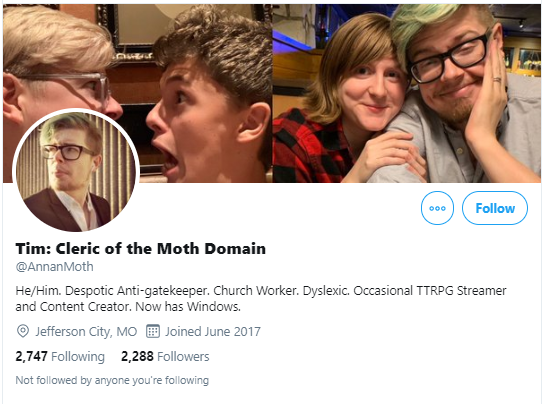
Task: Open the three-dot more options menu
Action: point(437,208)
